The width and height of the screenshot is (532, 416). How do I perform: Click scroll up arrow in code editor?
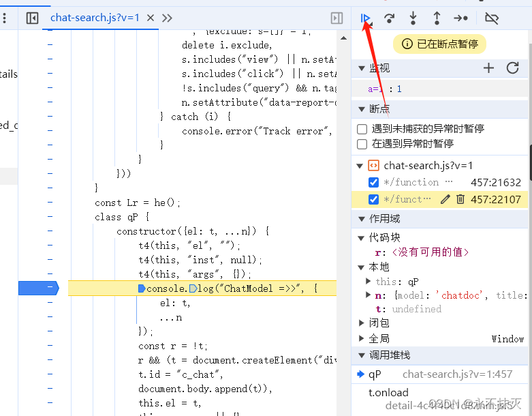pos(343,38)
